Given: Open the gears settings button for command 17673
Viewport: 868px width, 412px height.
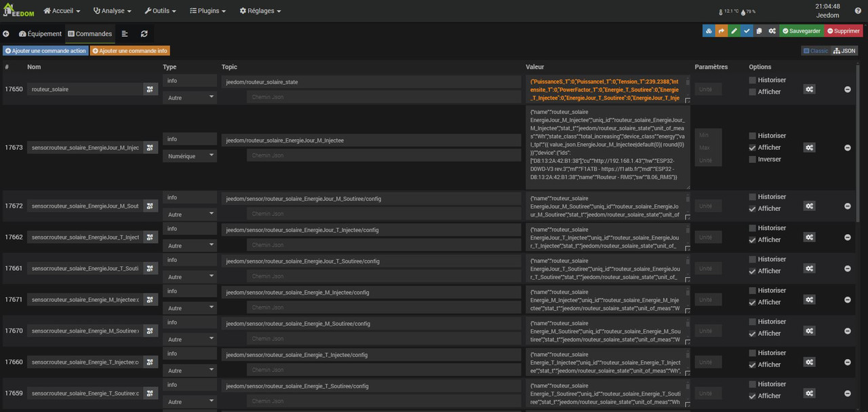Looking at the screenshot, I should (x=809, y=147).
